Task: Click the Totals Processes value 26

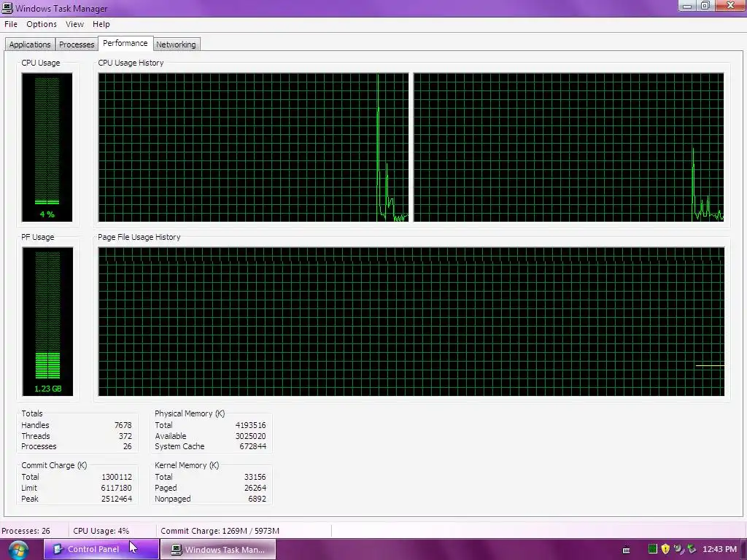Action: click(x=127, y=447)
